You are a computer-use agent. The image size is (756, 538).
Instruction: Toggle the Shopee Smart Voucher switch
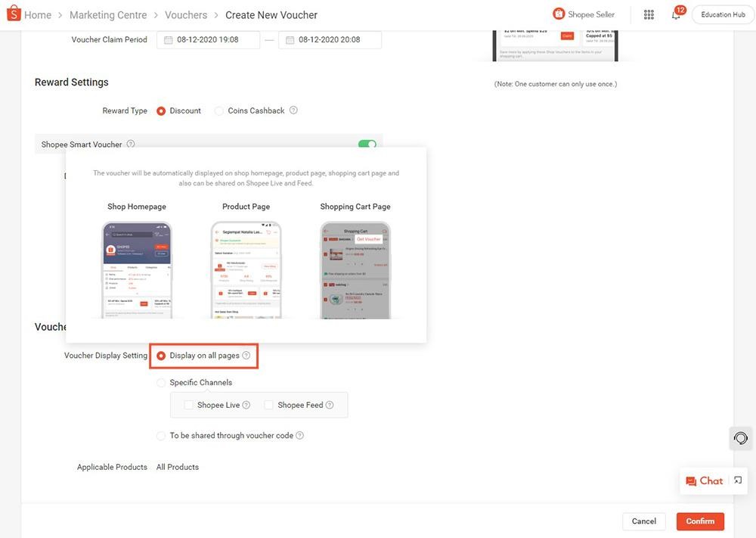pyautogui.click(x=367, y=144)
